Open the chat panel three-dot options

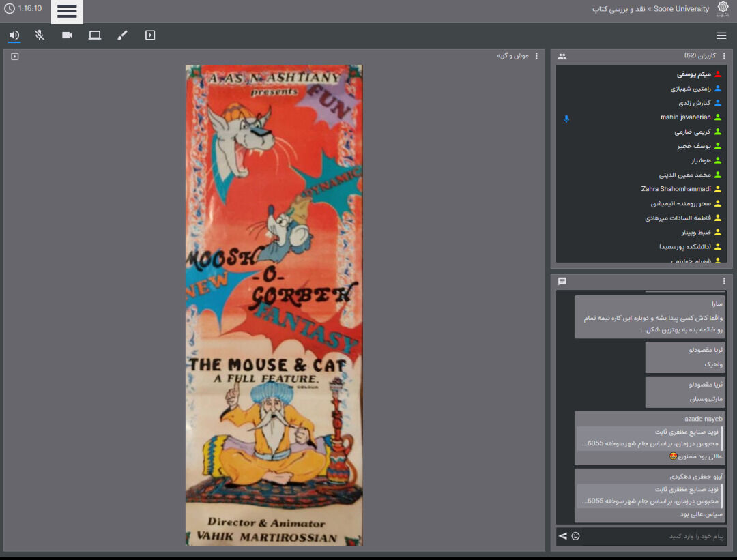coord(724,281)
